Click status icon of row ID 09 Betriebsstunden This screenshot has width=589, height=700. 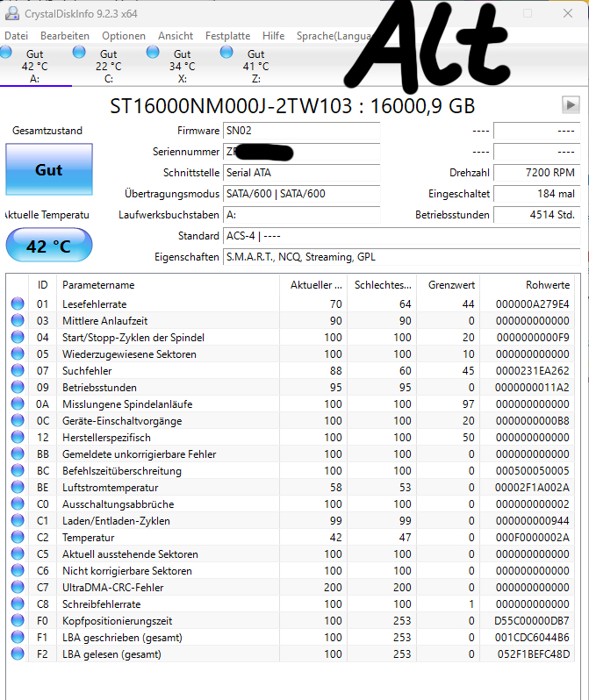click(x=18, y=387)
